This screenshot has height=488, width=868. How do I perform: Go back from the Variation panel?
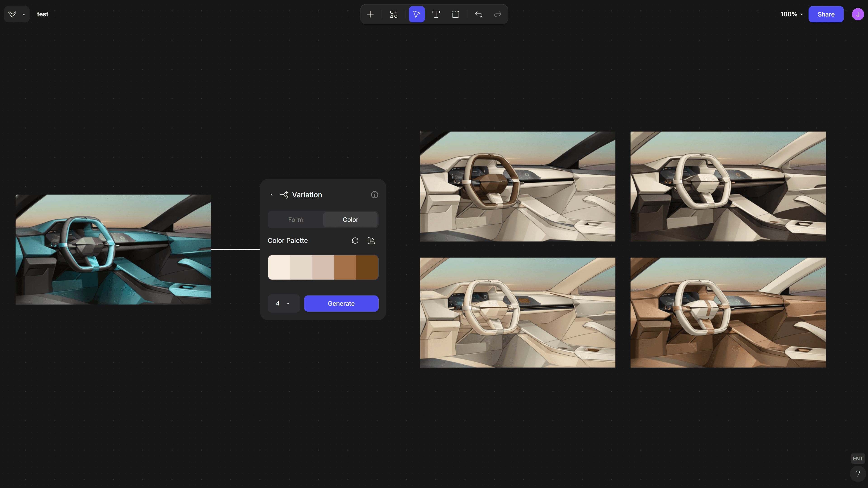[x=271, y=195]
